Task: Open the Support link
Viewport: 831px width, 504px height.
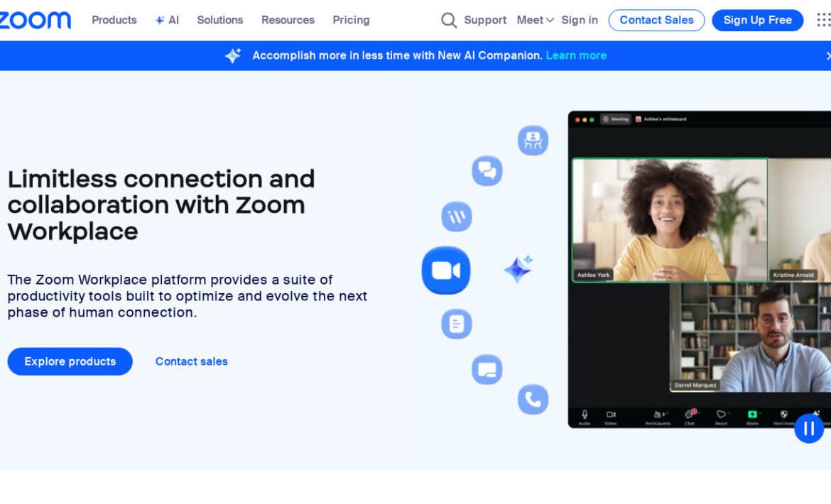Action: [x=485, y=20]
